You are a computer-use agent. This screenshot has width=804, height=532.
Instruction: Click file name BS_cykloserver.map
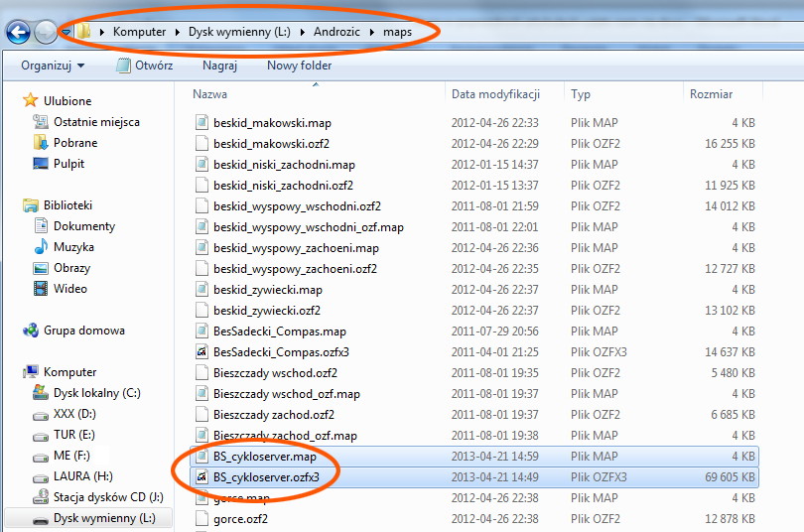coord(265,457)
